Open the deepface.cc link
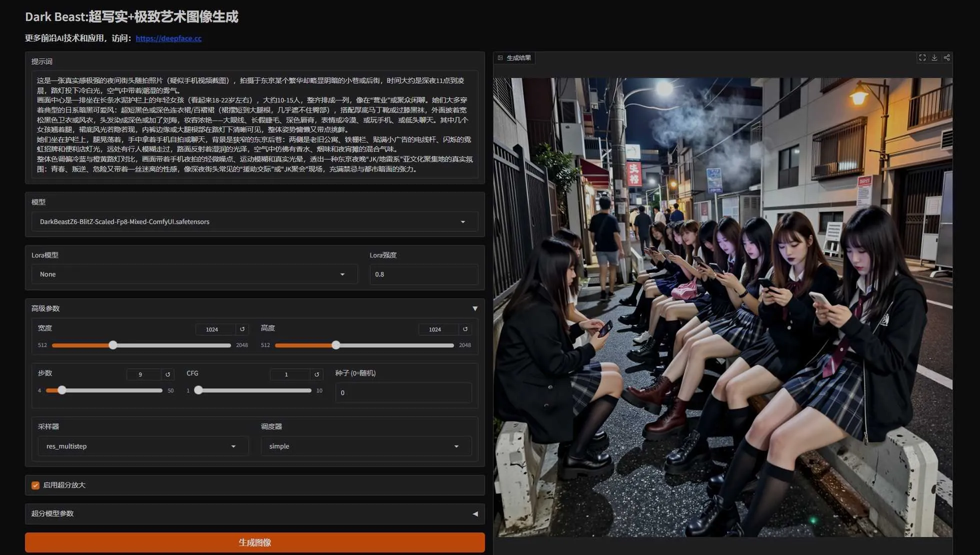 (168, 38)
